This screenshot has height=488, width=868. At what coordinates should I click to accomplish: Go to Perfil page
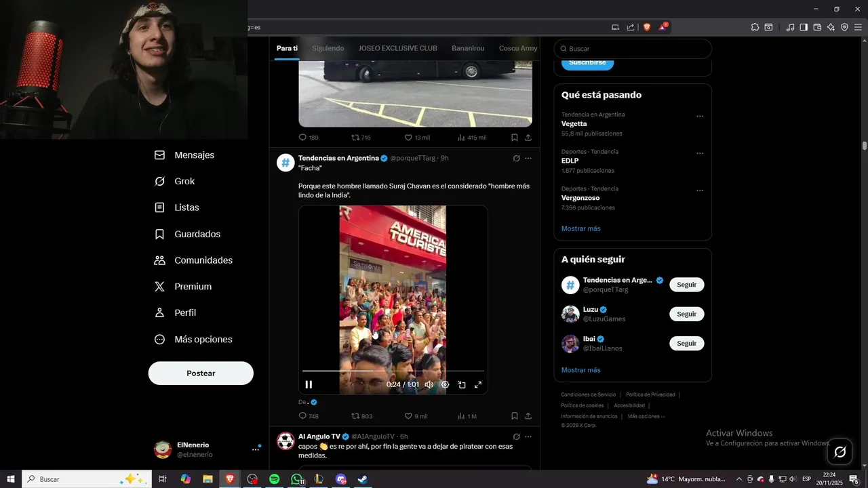(x=176, y=313)
